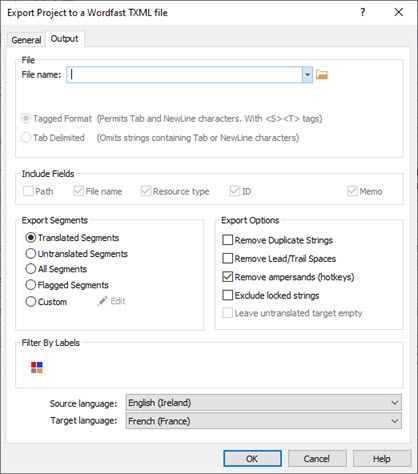Tick Remove Lead/Trail Spaces
The width and height of the screenshot is (418, 474).
click(227, 258)
